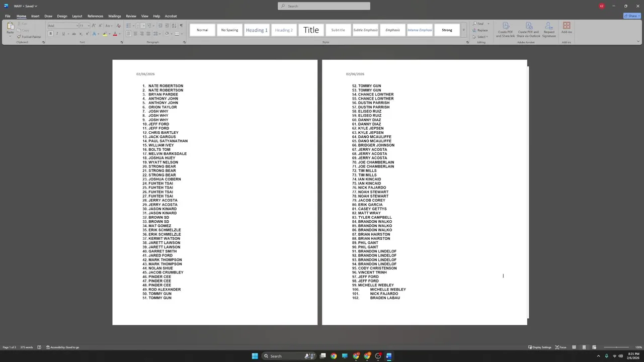Click Create PDF and Share via Outlook

point(528,30)
